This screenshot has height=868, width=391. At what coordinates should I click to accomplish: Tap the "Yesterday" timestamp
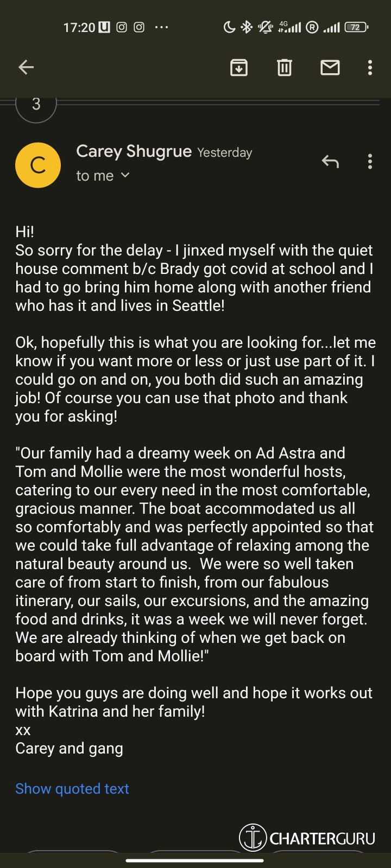tap(224, 152)
